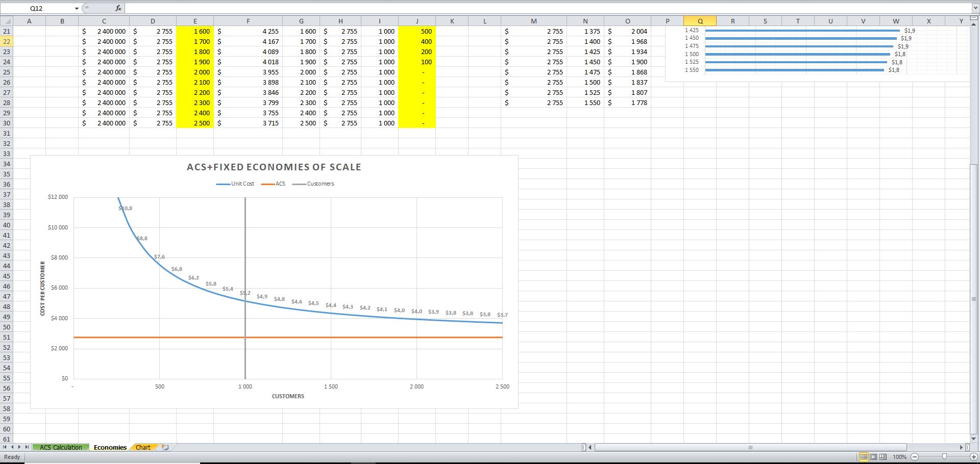Image resolution: width=980 pixels, height=464 pixels.
Task: Click the Zoom Out minus icon
Action: [914, 457]
